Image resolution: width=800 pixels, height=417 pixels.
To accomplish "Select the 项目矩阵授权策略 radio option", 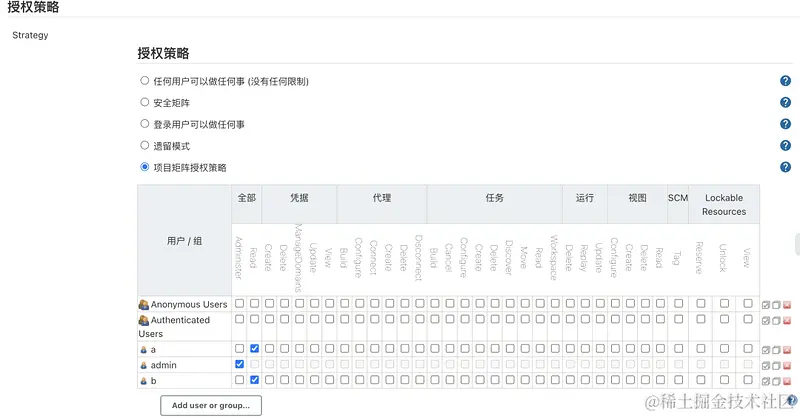I will click(x=144, y=167).
